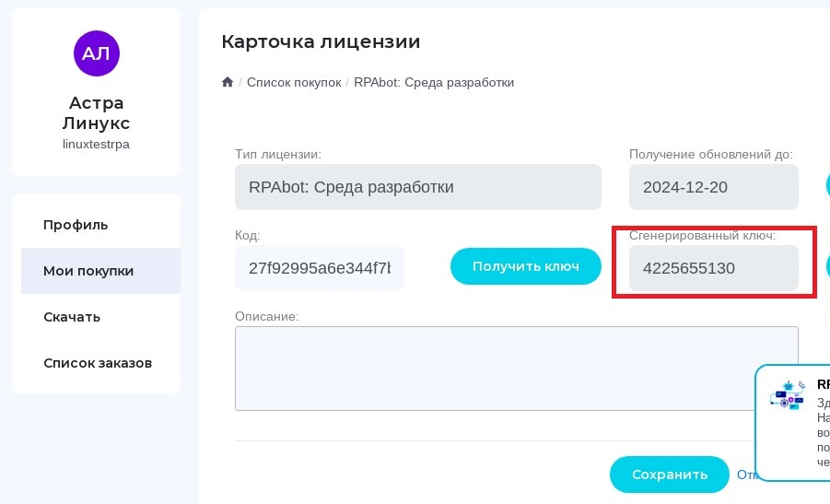The image size is (830, 504).
Task: Click the Получение обновлений до date field
Action: coord(714,187)
